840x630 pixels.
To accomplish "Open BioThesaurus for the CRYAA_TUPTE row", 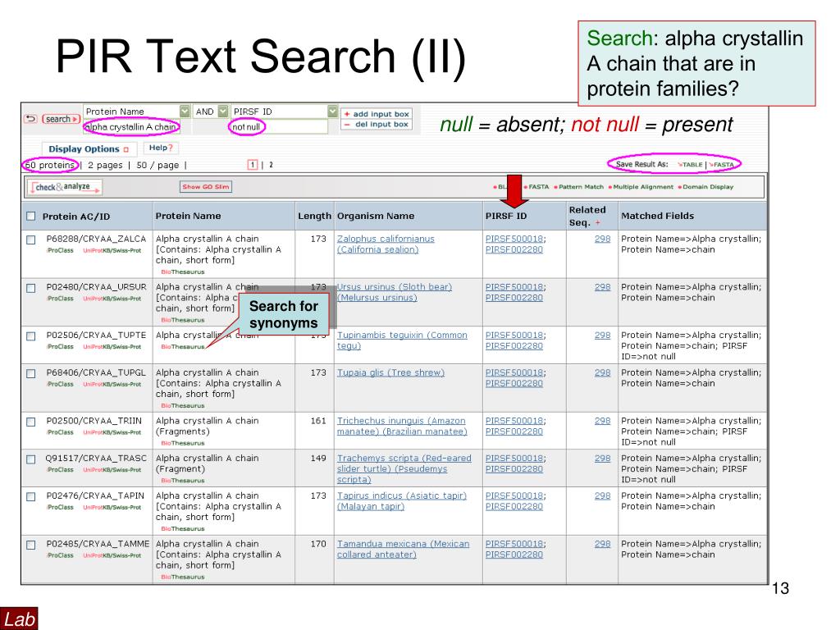I will pos(183,347).
